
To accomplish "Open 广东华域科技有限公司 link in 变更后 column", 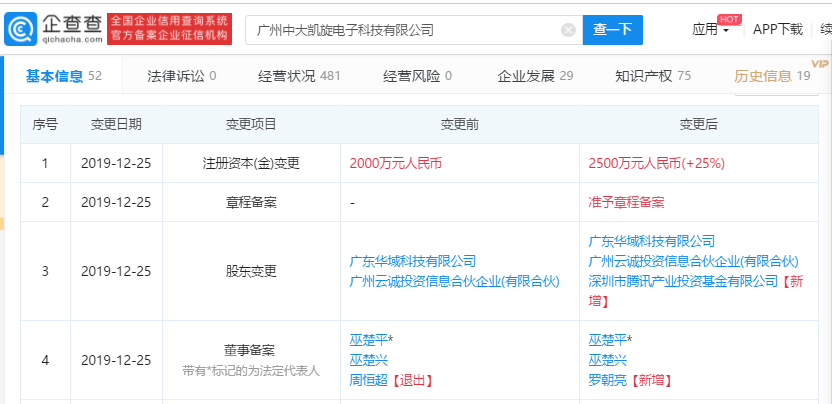I will [x=652, y=241].
